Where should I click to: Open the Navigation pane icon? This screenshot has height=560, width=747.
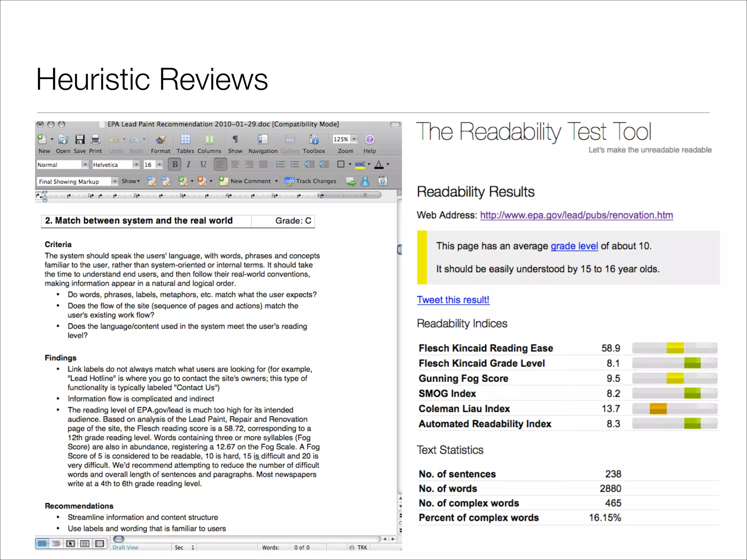[x=263, y=139]
